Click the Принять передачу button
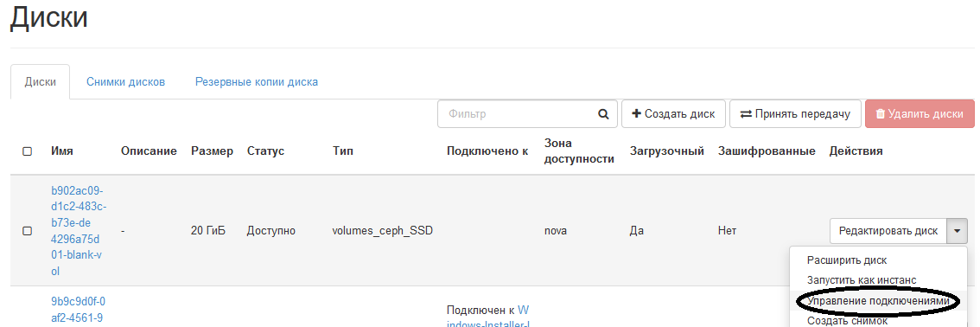Image resolution: width=980 pixels, height=327 pixels. pos(795,114)
